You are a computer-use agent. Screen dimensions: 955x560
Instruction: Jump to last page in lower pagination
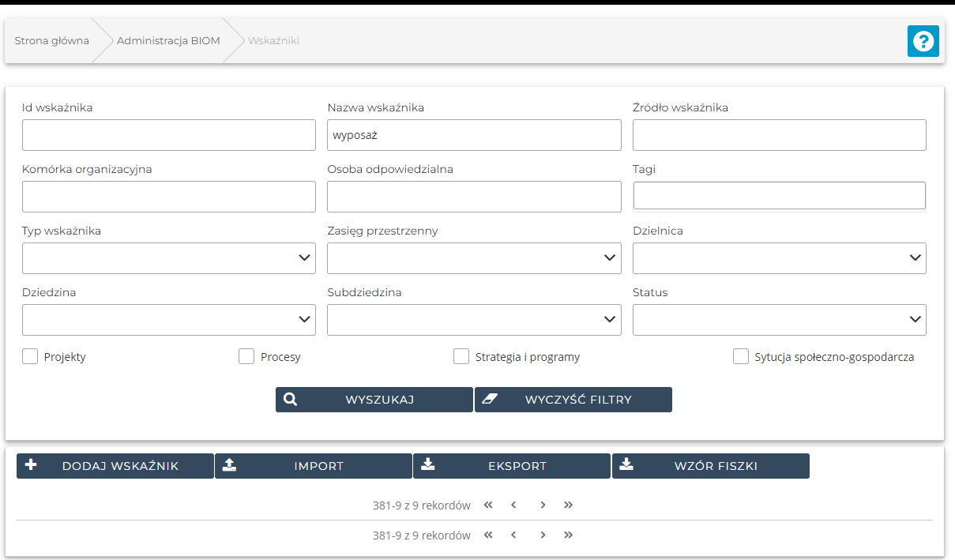coord(568,535)
